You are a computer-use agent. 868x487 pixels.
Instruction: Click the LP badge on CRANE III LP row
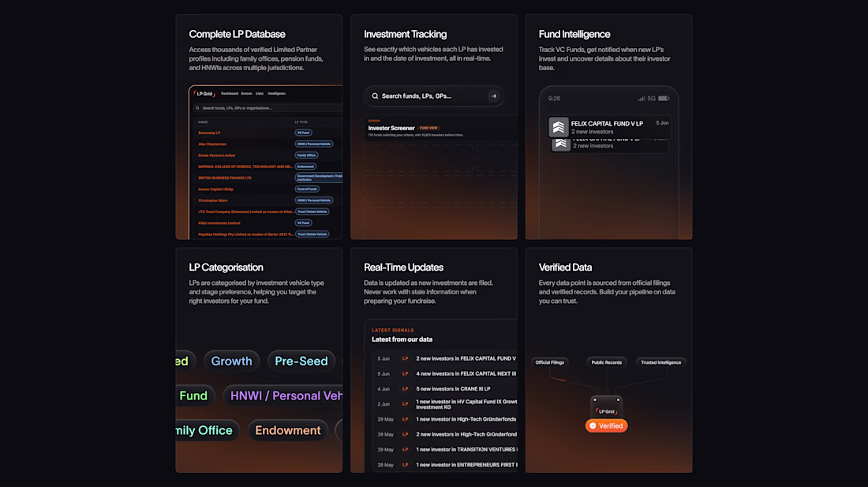[406, 389]
